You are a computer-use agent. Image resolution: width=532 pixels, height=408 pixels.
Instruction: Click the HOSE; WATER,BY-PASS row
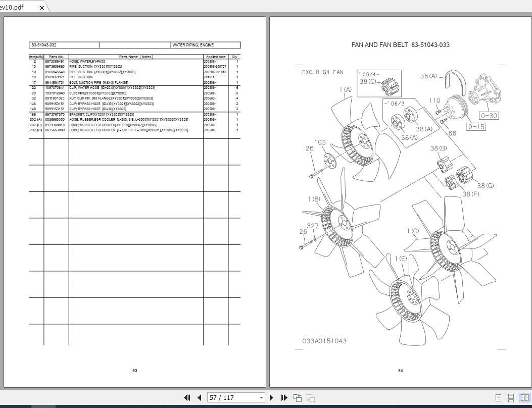87,62
